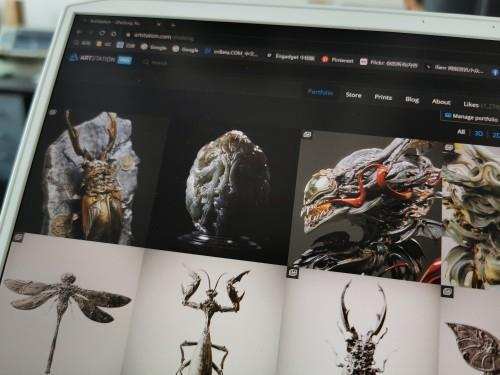The height and width of the screenshot is (375, 500).
Task: Click the browser address bar
Action: (160, 36)
